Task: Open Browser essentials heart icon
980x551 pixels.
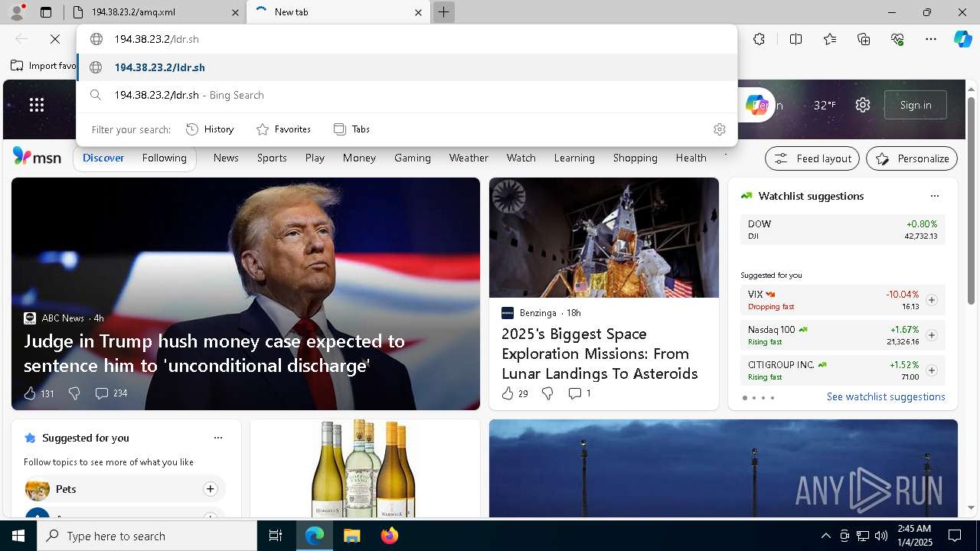Action: click(x=897, y=39)
